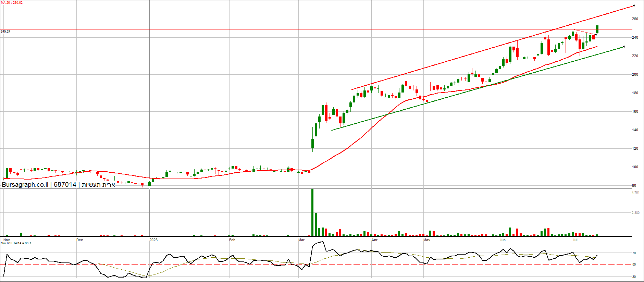Select the Apr time axis label

click(x=374, y=240)
